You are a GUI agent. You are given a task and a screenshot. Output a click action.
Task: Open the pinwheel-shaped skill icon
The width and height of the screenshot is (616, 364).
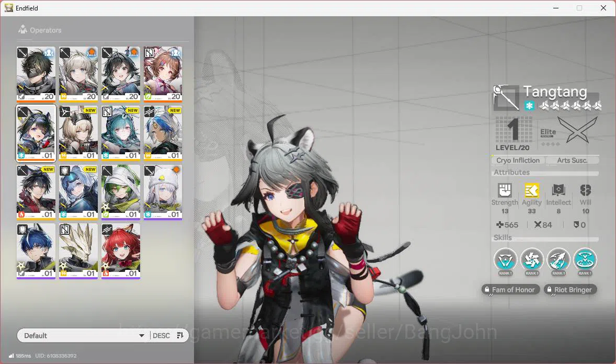coord(531,259)
